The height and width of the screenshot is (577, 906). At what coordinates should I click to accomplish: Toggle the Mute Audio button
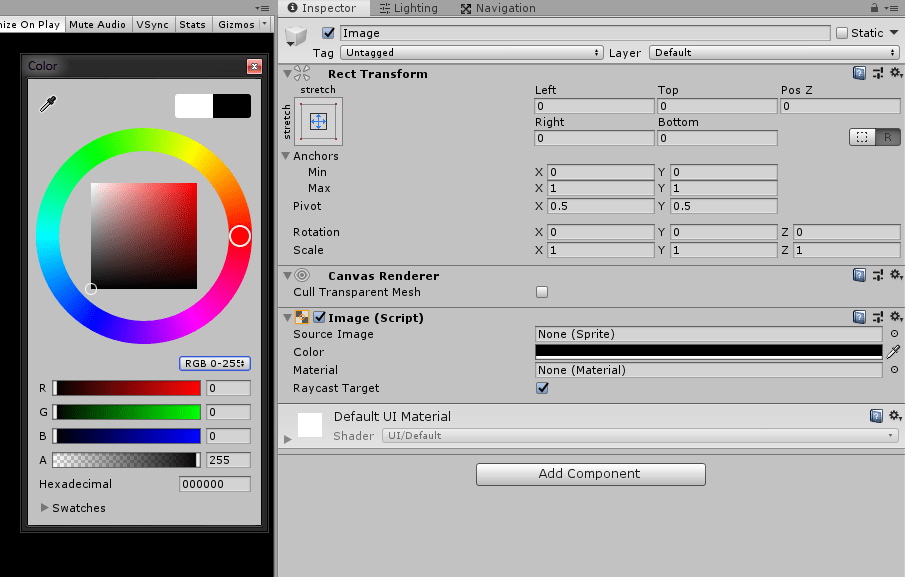[97, 24]
